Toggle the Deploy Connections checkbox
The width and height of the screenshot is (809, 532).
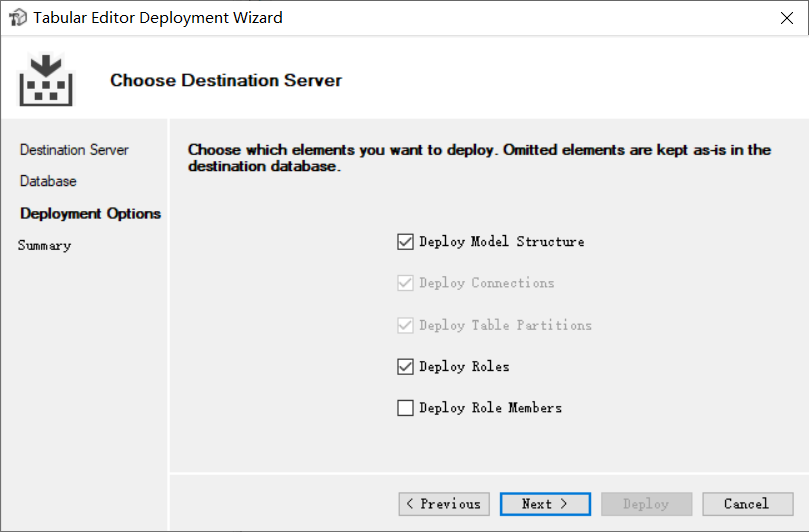click(x=405, y=283)
